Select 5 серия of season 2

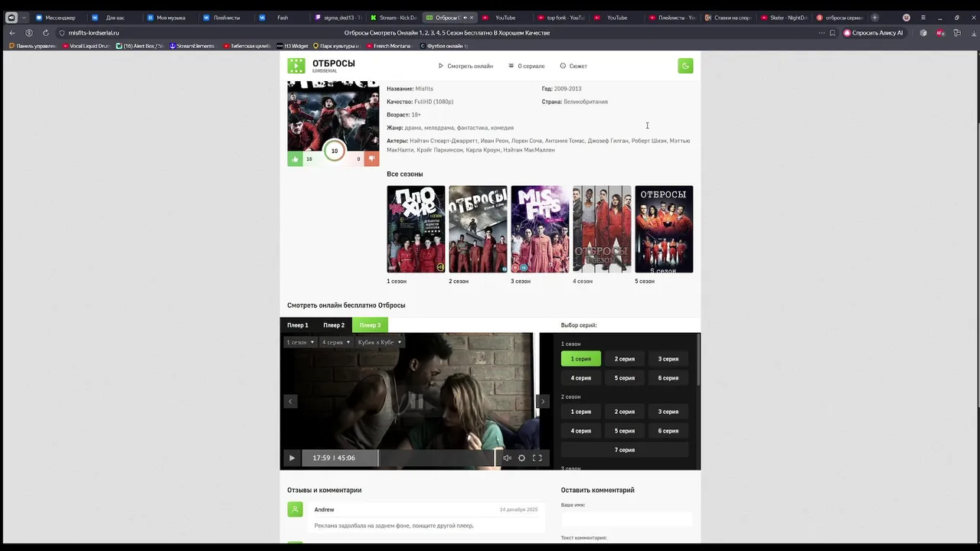tap(625, 431)
